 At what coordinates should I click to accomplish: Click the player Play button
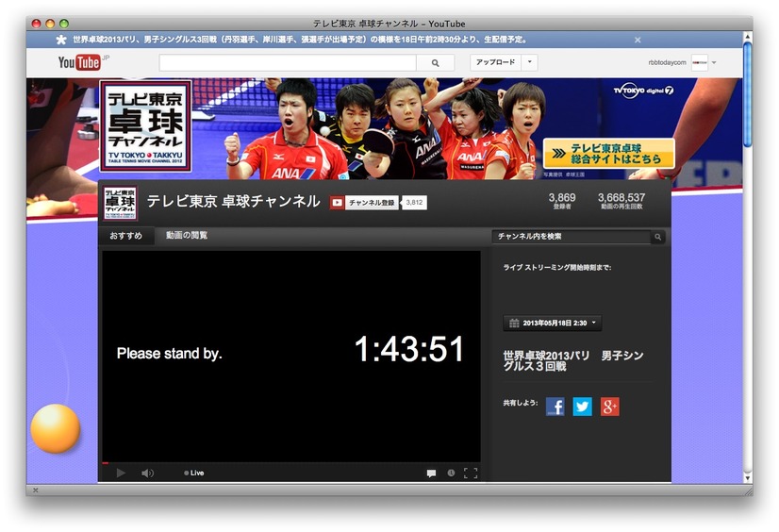120,473
